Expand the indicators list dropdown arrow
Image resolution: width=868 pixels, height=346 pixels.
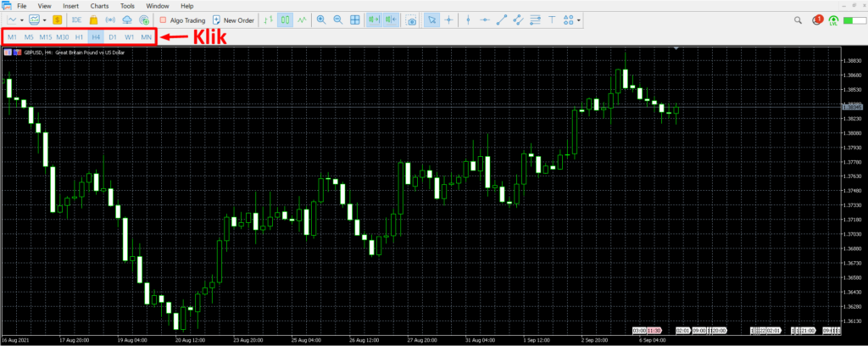[x=44, y=20]
